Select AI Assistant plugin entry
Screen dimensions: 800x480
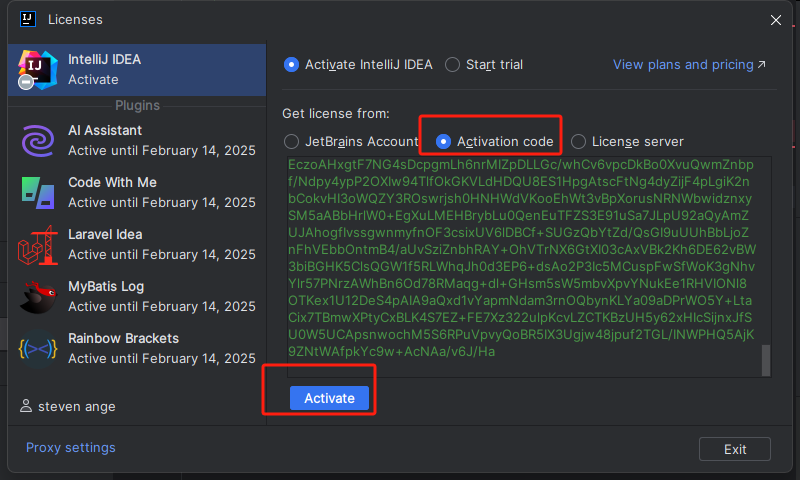pyautogui.click(x=137, y=141)
